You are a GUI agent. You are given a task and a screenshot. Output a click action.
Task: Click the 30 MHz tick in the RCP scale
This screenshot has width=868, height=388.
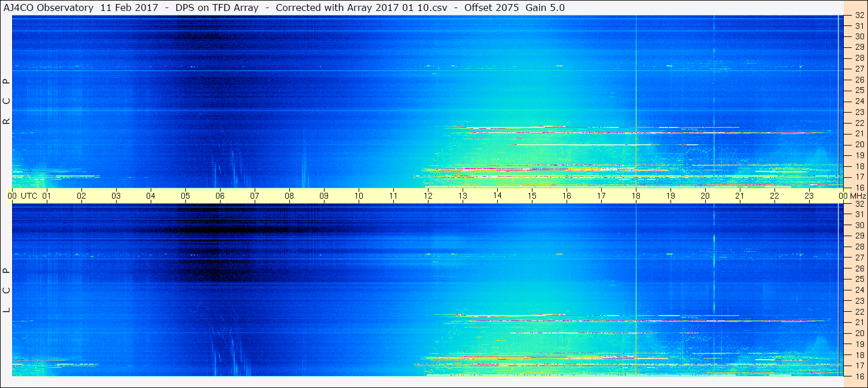tap(859, 36)
